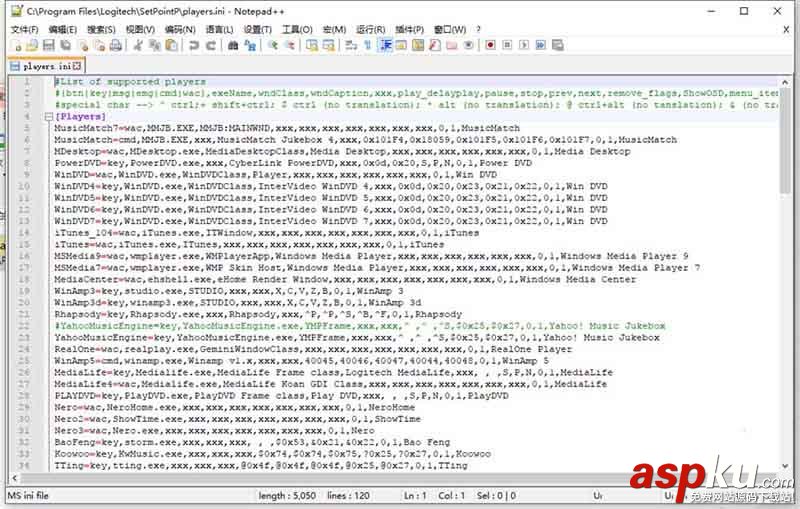This screenshot has height=509, width=800.
Task: Start macro recording with red dot icon
Action: point(490,45)
